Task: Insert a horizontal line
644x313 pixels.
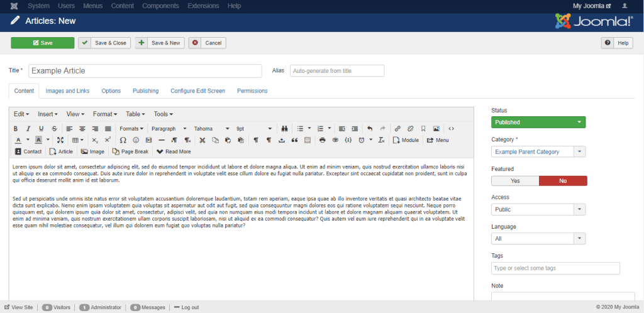Action: click(162, 140)
